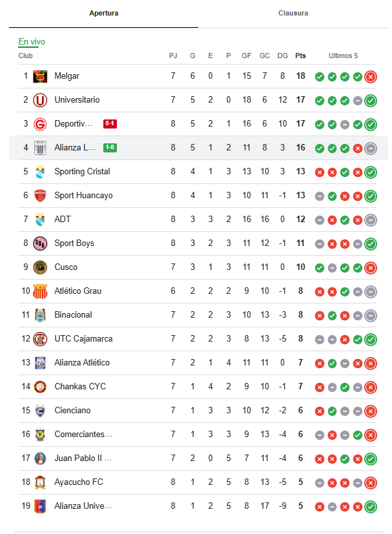Click the Deportivo live score 0-1 badge
The height and width of the screenshot is (534, 392).
click(x=110, y=124)
